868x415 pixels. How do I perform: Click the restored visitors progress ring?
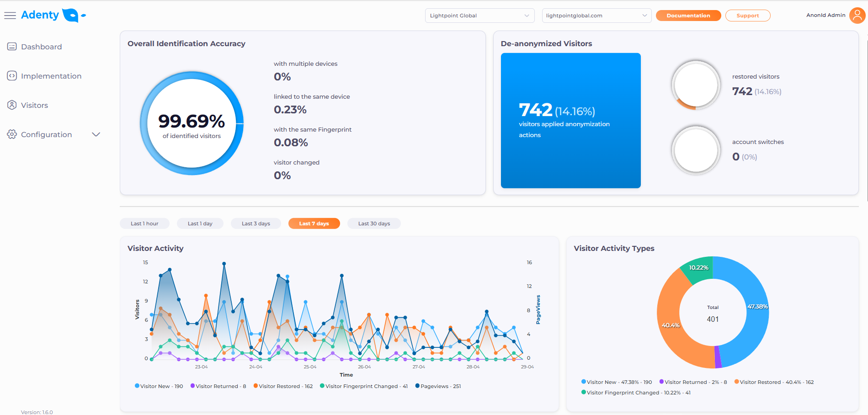696,85
